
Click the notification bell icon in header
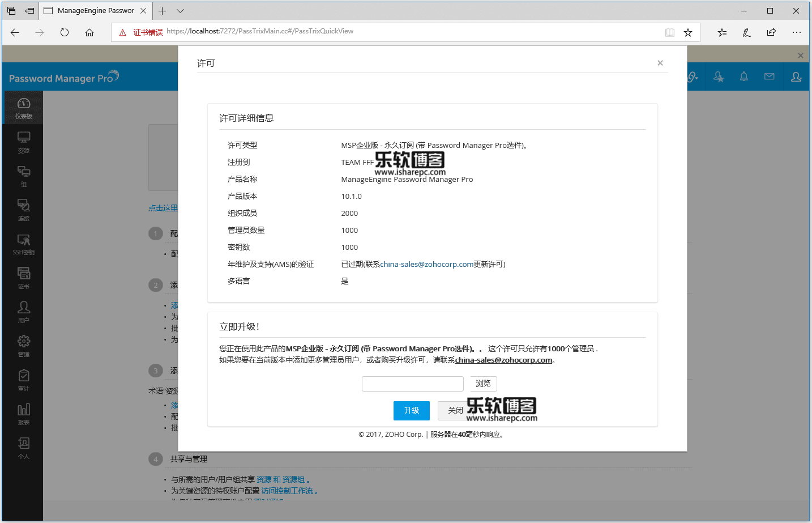coord(743,76)
